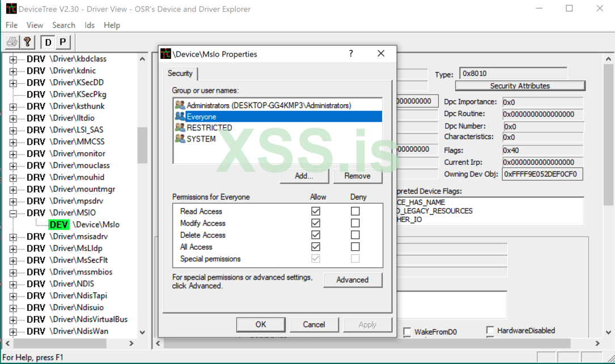The height and width of the screenshot is (364, 615).
Task: Click the help question mark toolbar icon
Action: click(27, 42)
